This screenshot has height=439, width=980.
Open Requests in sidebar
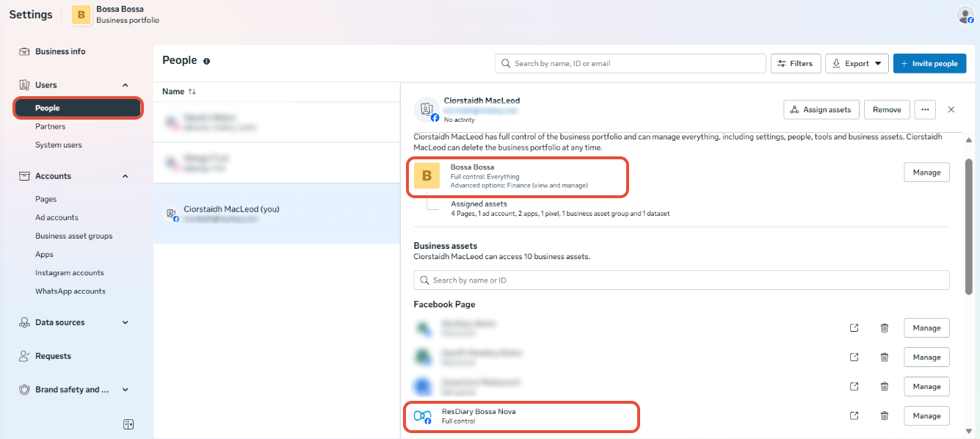pyautogui.click(x=53, y=356)
